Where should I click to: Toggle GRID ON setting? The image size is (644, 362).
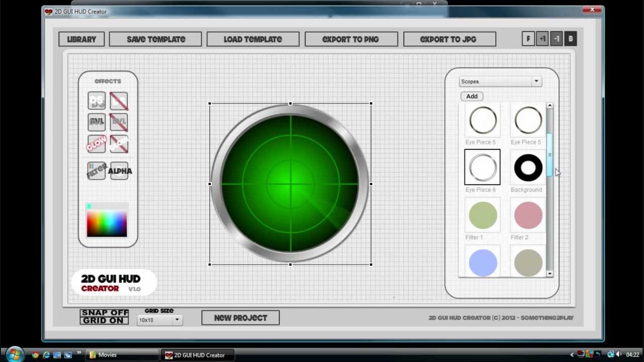tap(104, 320)
